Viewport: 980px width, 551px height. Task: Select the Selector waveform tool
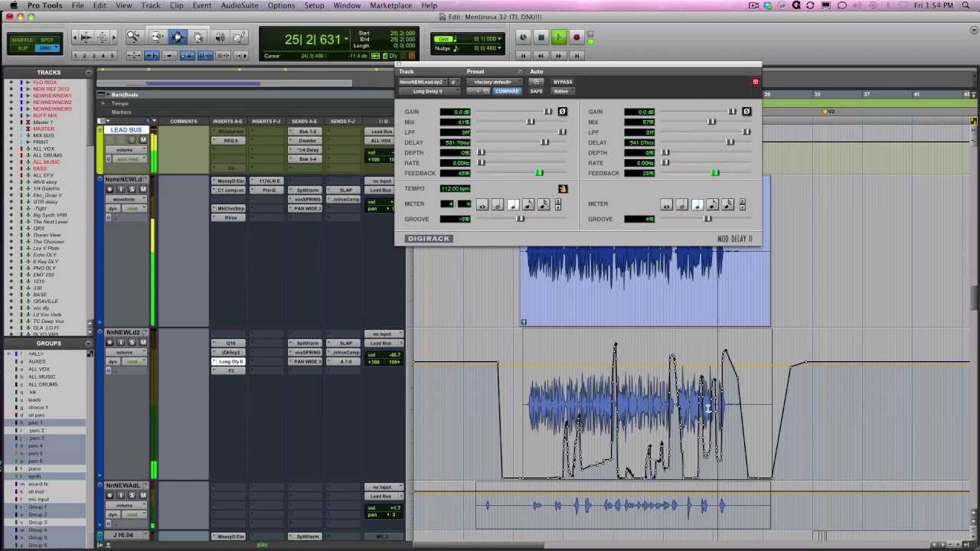(178, 37)
